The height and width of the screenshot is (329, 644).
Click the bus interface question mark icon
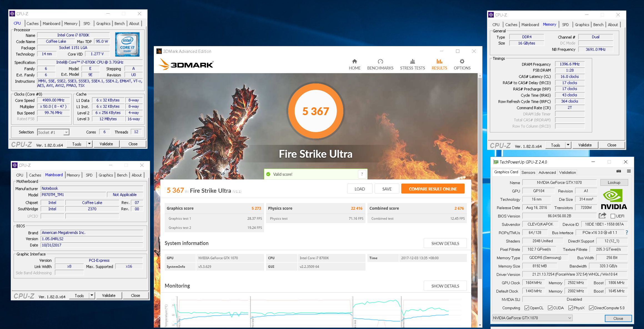(x=627, y=232)
